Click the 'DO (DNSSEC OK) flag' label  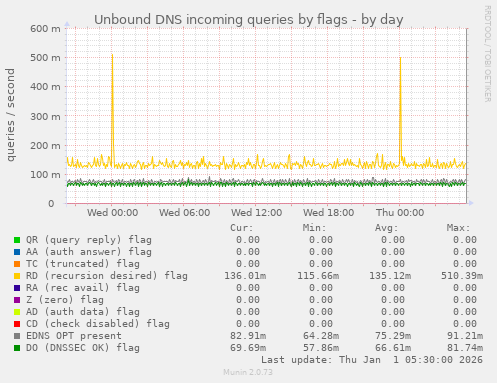point(83,348)
